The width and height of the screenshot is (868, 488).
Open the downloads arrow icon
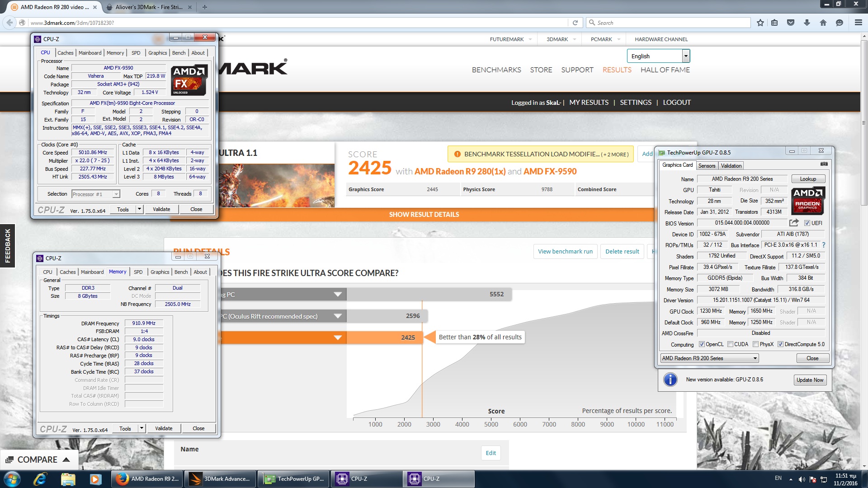(x=807, y=23)
